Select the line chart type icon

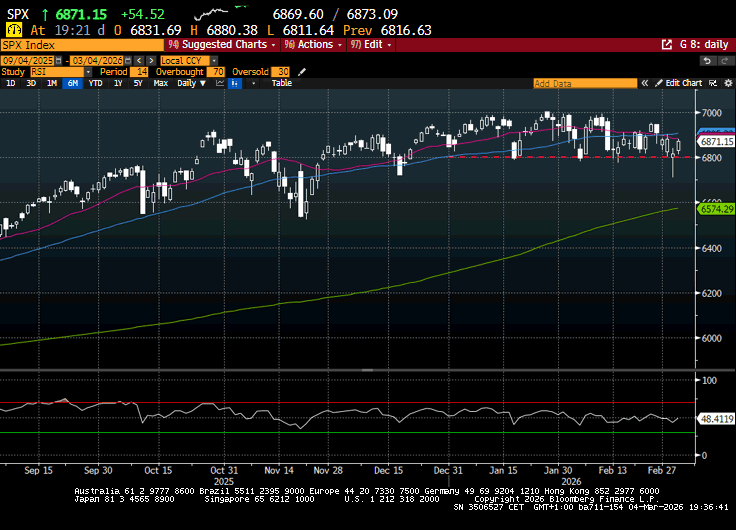219,83
